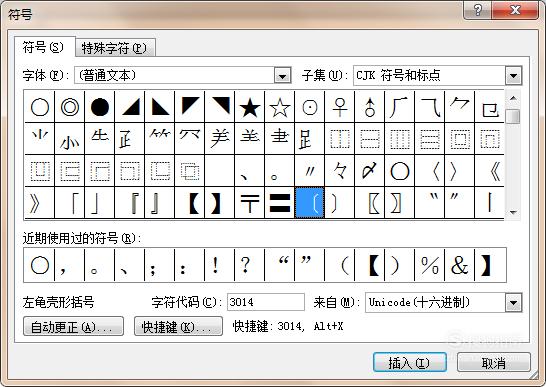This screenshot has width=546, height=387.
Task: Pick the left double quote from recent symbols
Action: click(x=280, y=265)
